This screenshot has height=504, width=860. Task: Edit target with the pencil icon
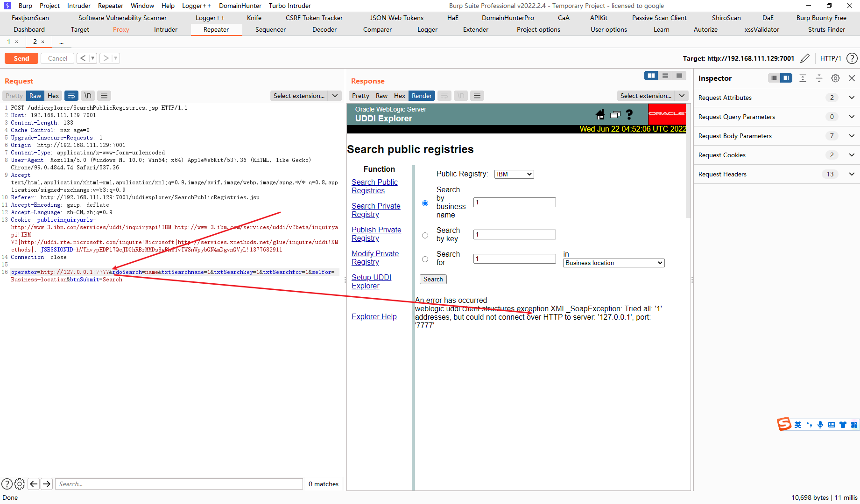(805, 58)
